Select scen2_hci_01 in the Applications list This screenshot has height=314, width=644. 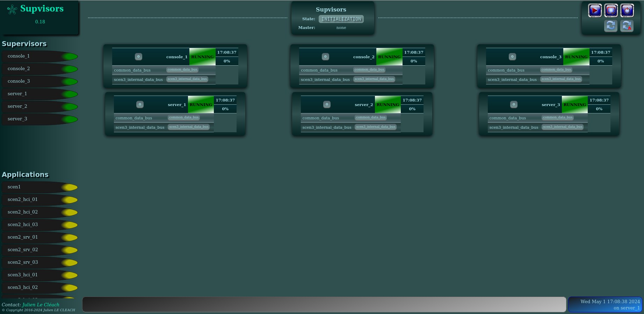(40, 200)
